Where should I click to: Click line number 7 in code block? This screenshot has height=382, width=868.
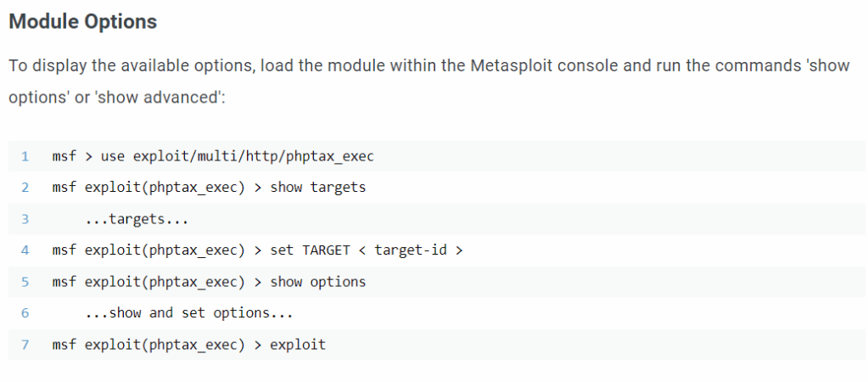click(x=25, y=345)
